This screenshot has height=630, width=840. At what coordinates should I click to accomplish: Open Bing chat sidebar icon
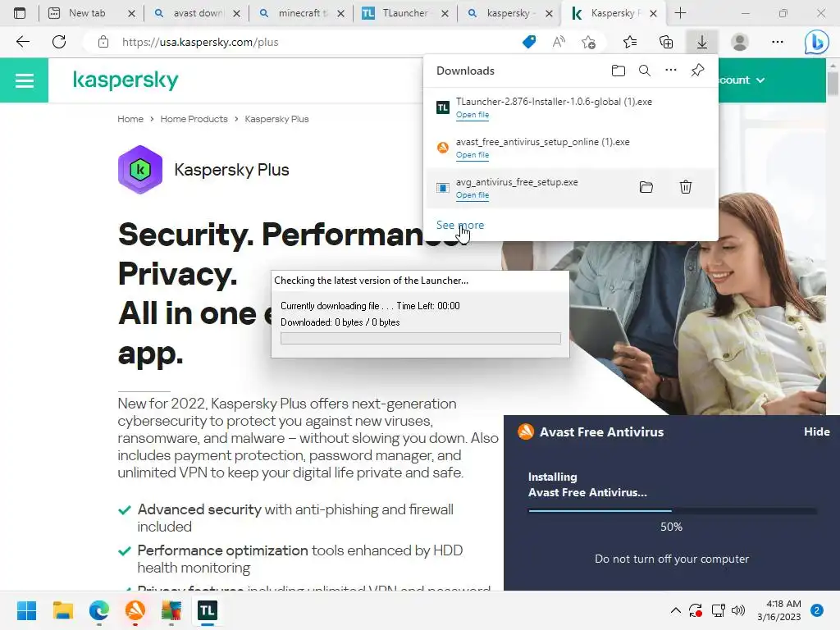pyautogui.click(x=816, y=42)
